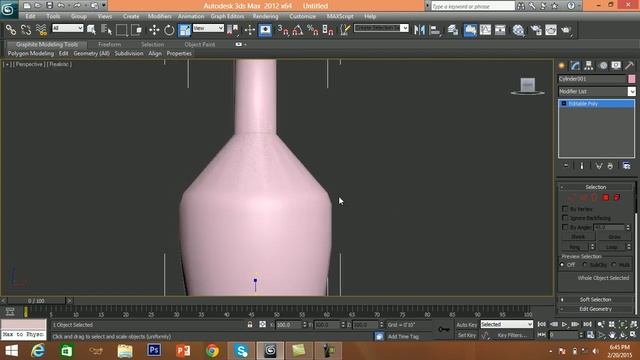Screen dimensions: 640x360
Task: Open Edit Named Selection Sets
Action: pos(345,30)
